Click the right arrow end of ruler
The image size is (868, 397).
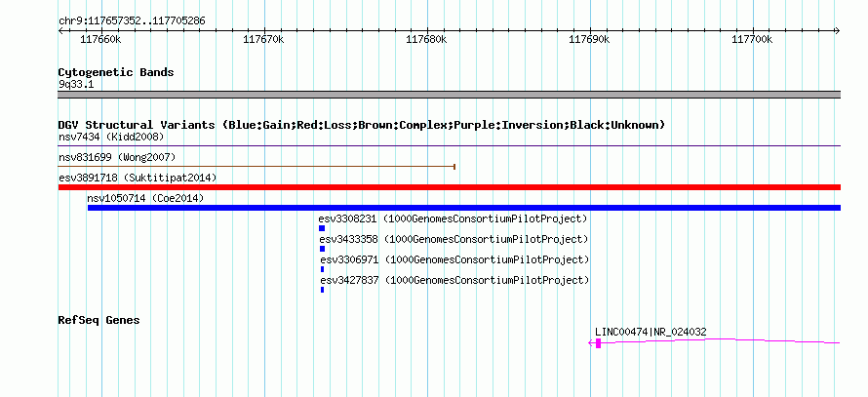tap(838, 31)
